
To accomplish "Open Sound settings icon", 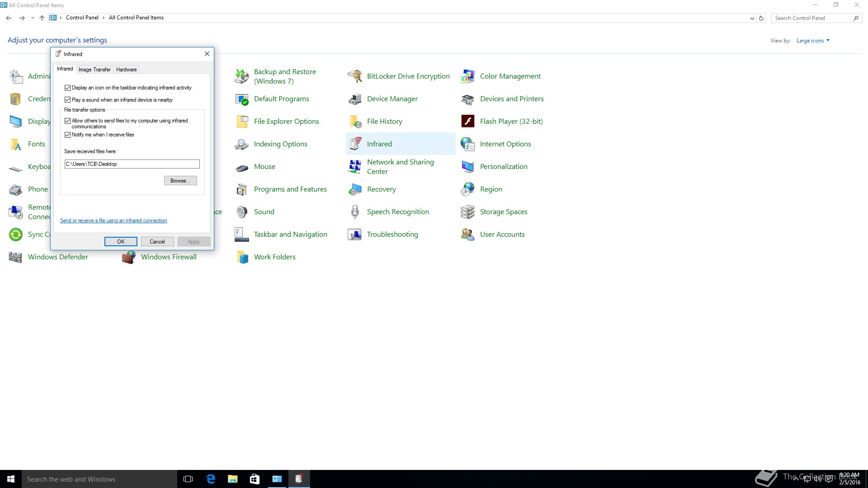I will (x=242, y=212).
